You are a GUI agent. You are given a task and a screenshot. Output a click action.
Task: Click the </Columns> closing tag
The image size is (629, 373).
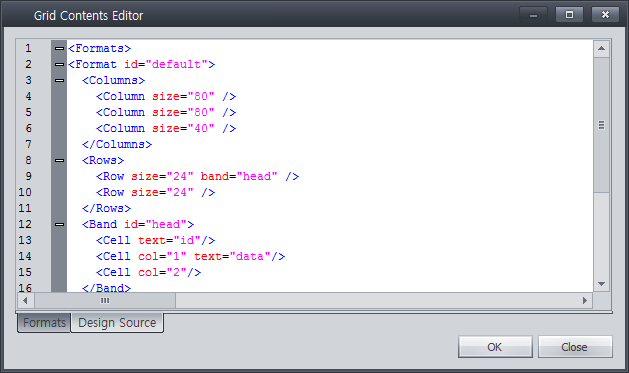(x=117, y=144)
